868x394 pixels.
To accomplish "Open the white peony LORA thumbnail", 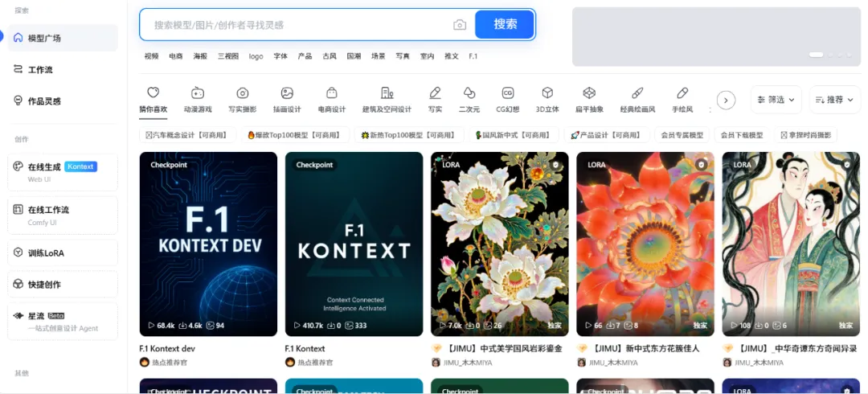I will [499, 244].
